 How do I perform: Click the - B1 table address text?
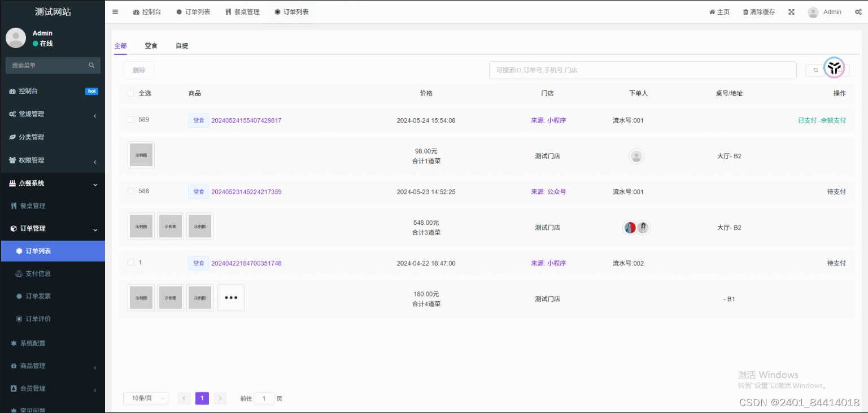click(729, 299)
